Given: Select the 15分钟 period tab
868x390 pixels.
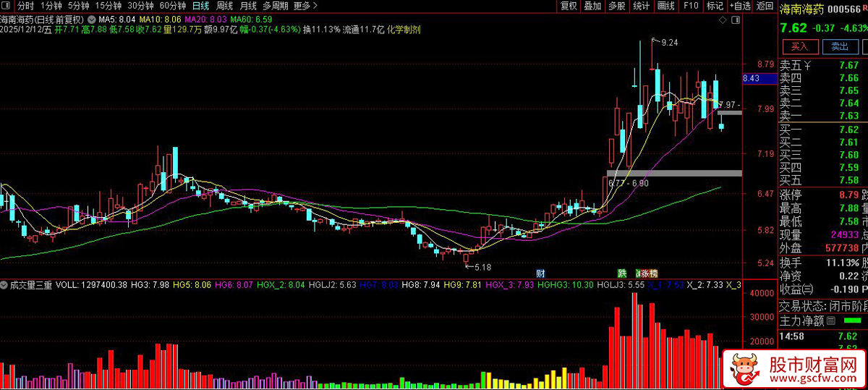Looking at the screenshot, I should click(x=108, y=5).
